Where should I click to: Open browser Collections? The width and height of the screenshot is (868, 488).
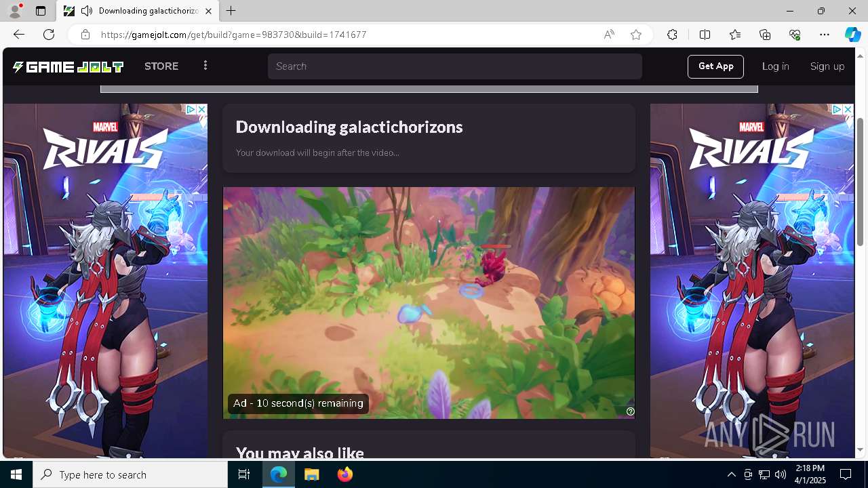pyautogui.click(x=765, y=35)
